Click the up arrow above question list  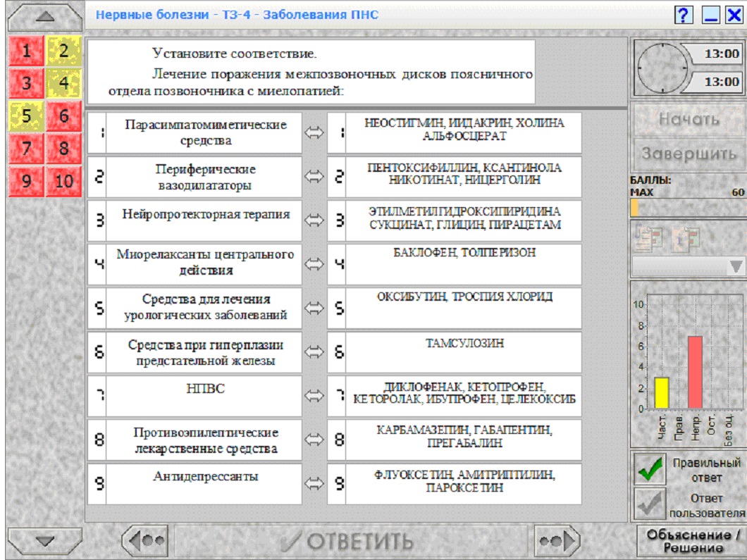45,17
